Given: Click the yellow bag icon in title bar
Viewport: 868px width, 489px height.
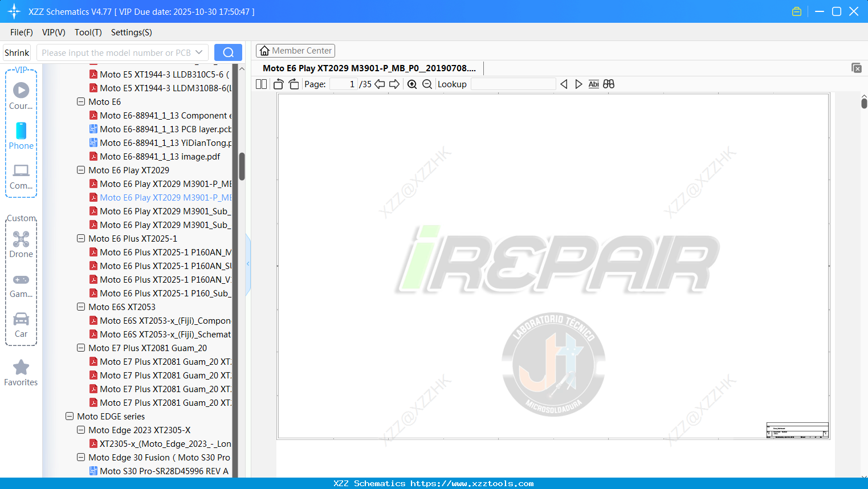Looking at the screenshot, I should coord(797,11).
